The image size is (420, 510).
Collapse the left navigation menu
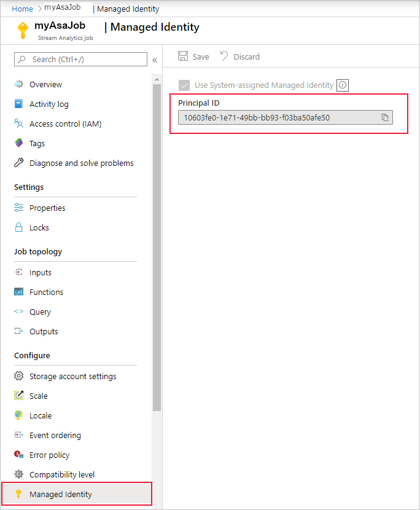pos(155,60)
